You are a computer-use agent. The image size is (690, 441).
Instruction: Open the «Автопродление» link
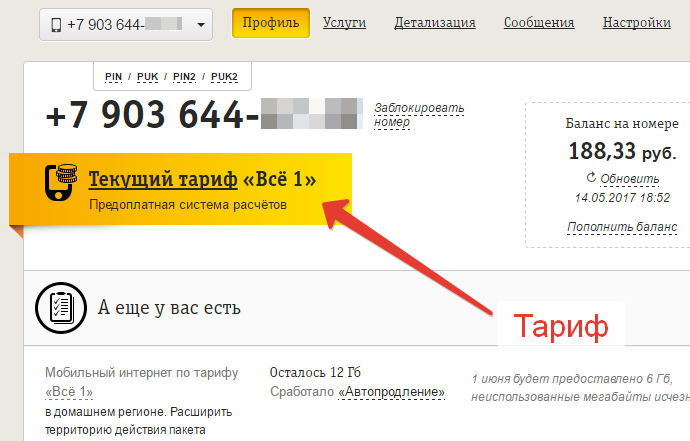[x=392, y=391]
